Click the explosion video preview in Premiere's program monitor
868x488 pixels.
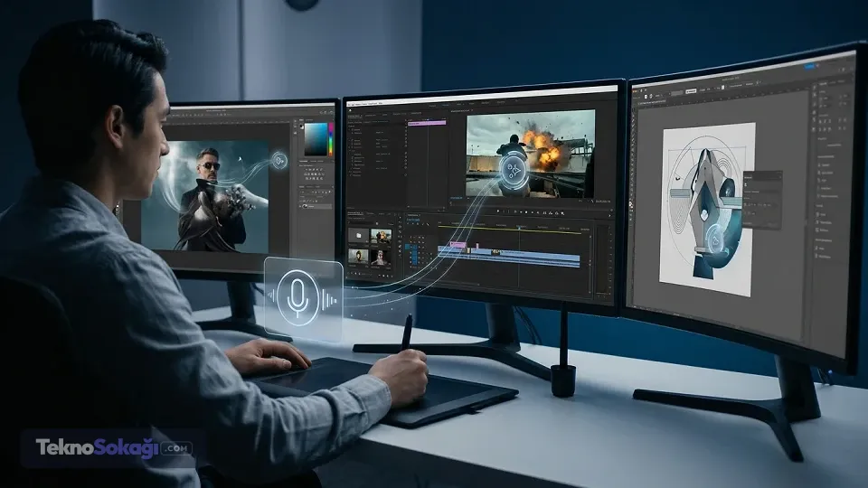(531, 154)
